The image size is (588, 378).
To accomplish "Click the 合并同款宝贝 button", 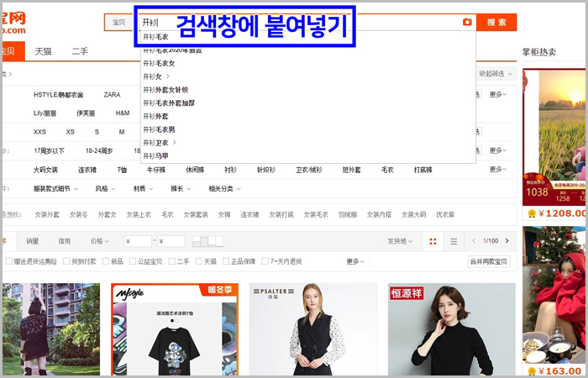I will (x=489, y=261).
